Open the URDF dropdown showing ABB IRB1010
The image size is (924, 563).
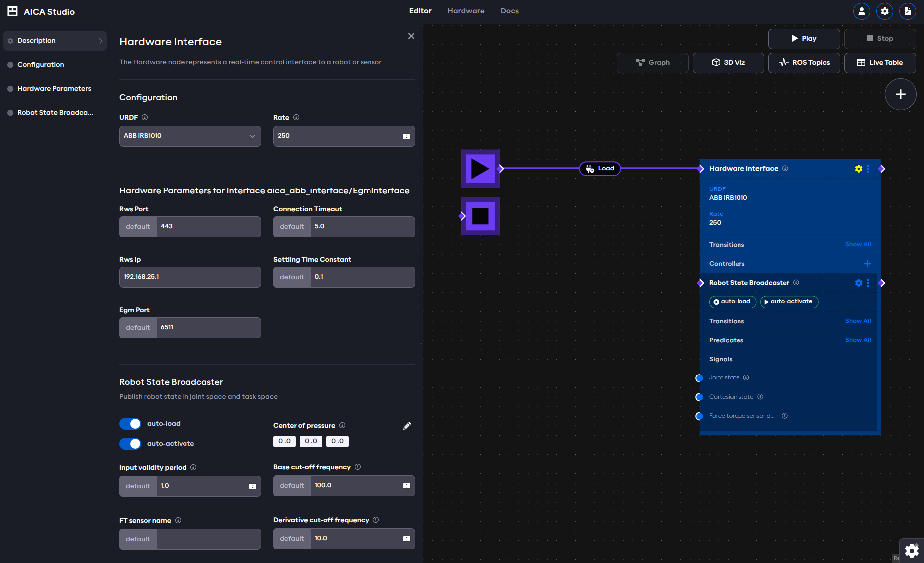click(190, 136)
